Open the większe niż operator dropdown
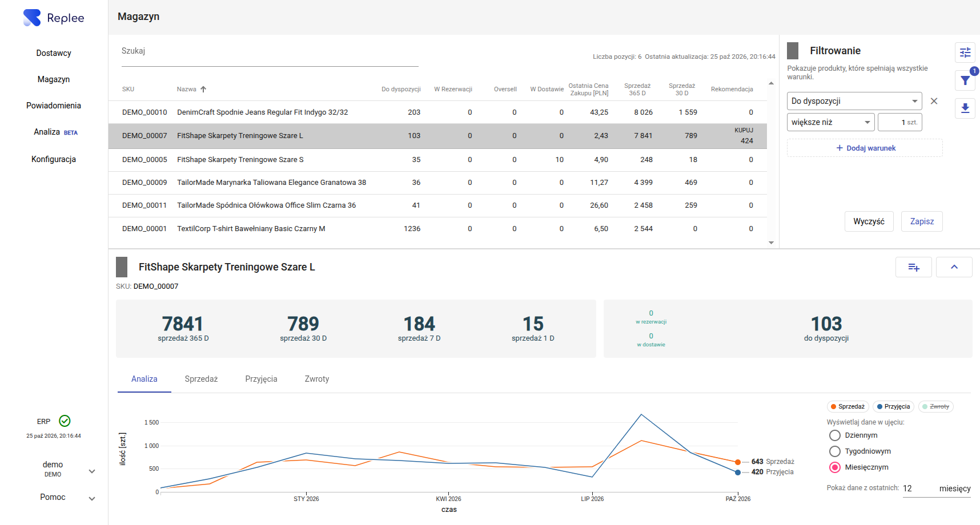This screenshot has width=980, height=525. pos(831,122)
